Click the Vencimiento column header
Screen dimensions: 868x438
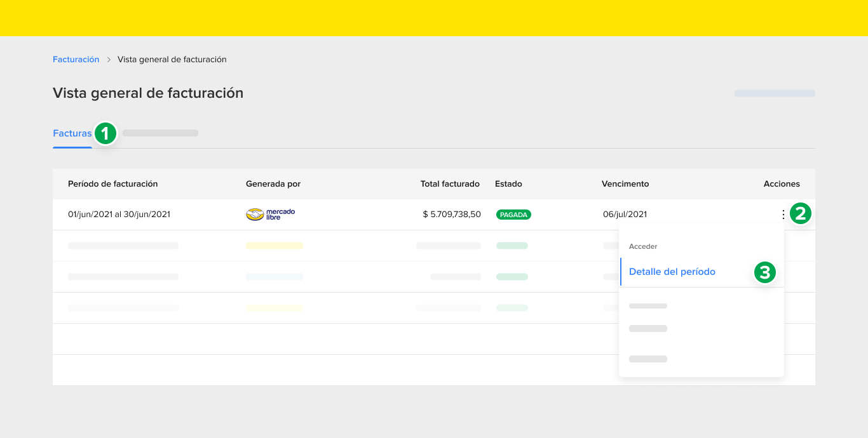[625, 183]
